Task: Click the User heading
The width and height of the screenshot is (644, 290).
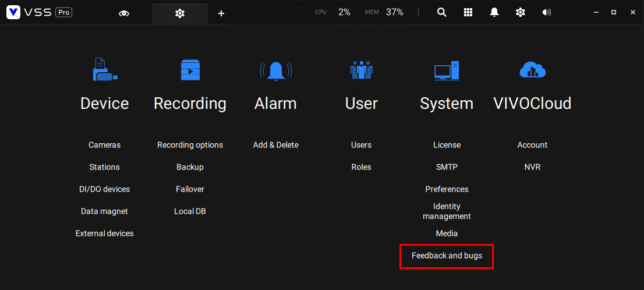Action: coord(361,104)
